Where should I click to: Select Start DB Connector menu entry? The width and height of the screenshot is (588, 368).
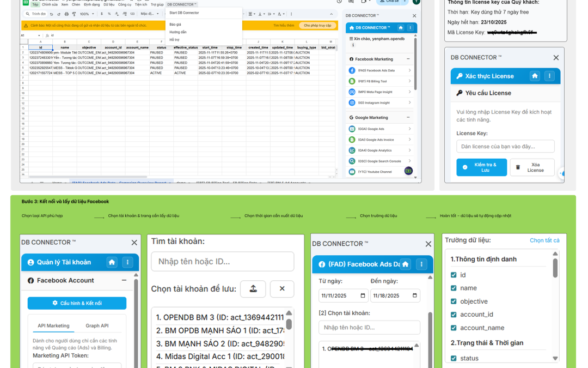pyautogui.click(x=184, y=13)
